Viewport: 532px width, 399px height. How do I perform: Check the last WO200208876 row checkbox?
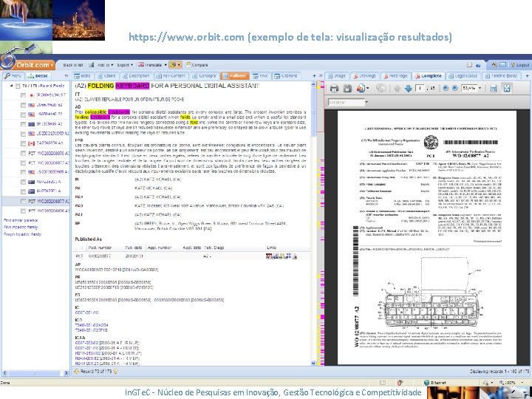(23, 211)
